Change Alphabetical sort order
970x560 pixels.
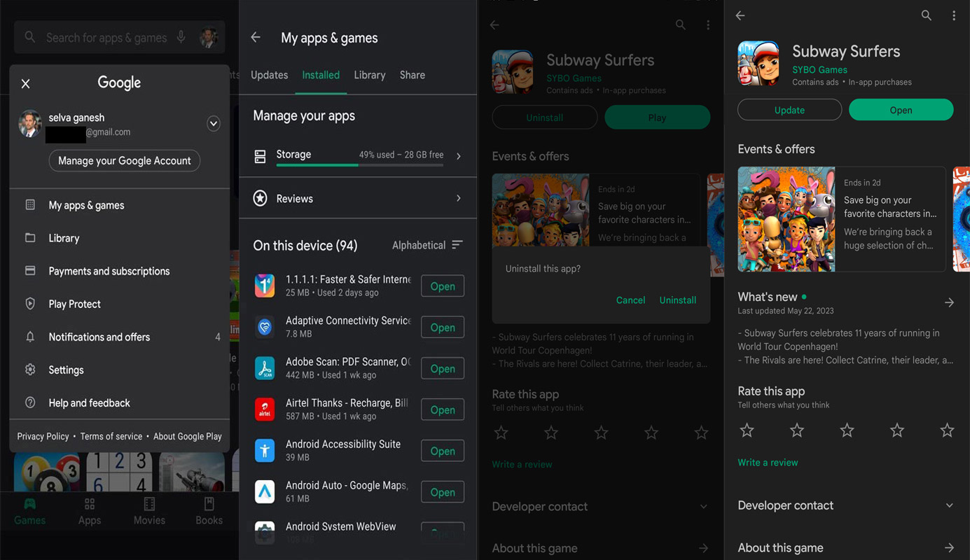coord(427,245)
